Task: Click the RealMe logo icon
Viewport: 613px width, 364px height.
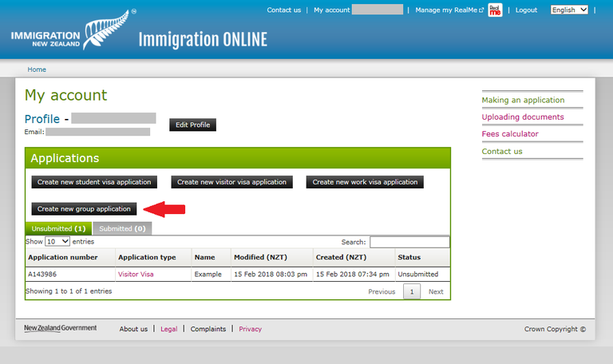Action: point(495,10)
